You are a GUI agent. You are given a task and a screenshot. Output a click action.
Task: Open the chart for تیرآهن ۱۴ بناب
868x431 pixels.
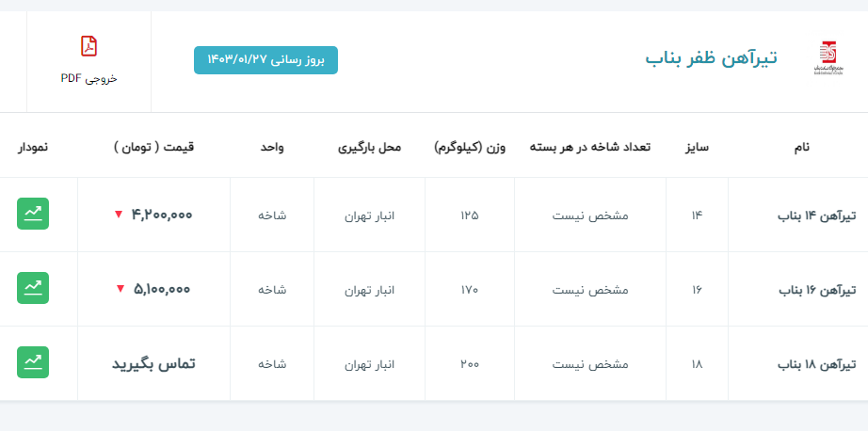33,214
